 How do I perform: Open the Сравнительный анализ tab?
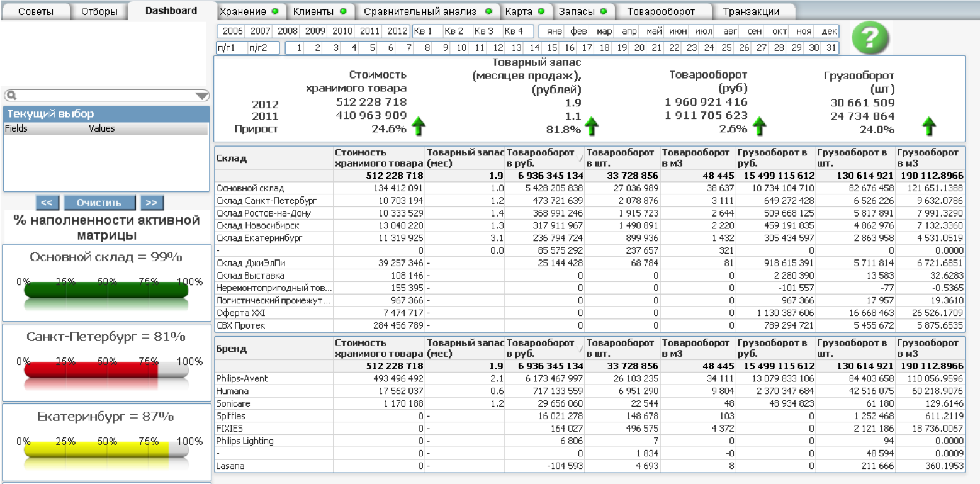(428, 11)
